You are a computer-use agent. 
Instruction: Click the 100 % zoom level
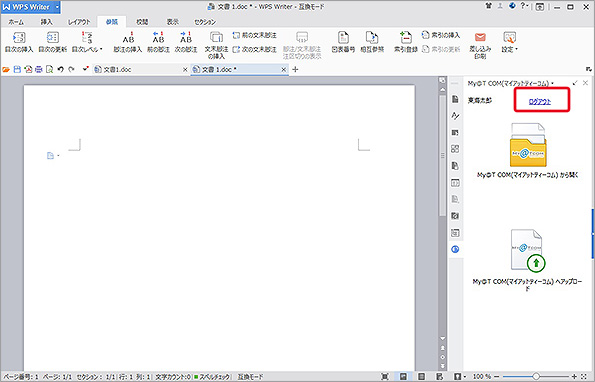(x=482, y=376)
